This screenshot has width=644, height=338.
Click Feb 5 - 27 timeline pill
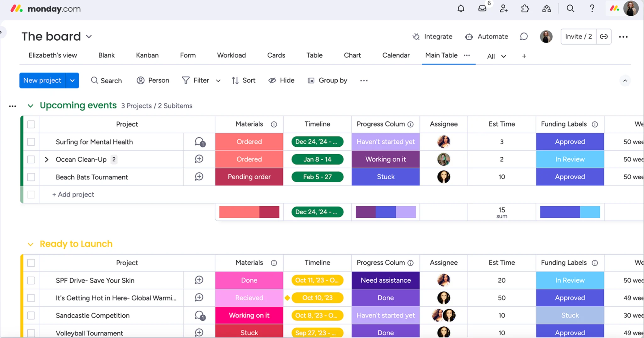pyautogui.click(x=317, y=177)
